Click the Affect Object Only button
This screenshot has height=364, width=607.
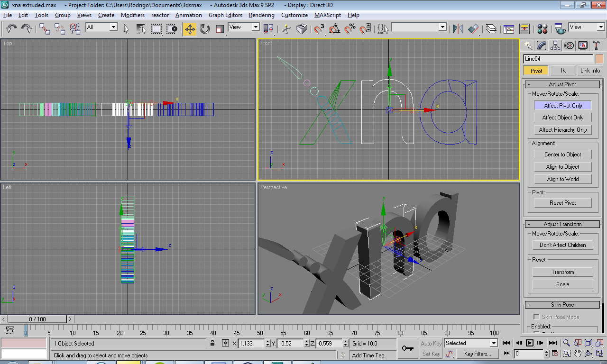563,118
